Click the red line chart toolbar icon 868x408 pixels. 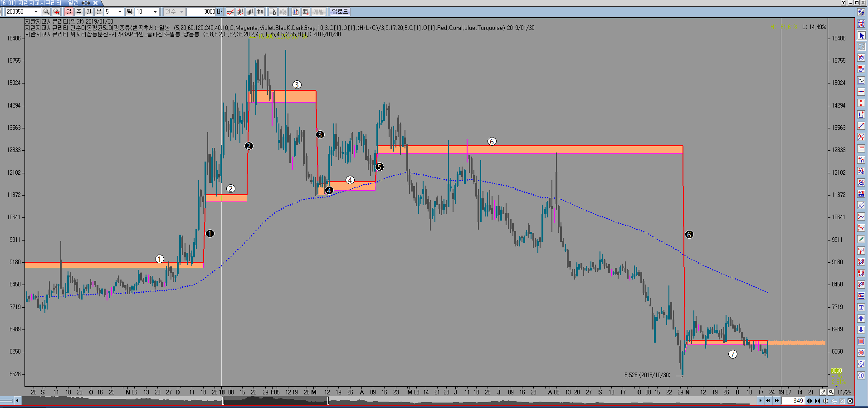point(230,12)
